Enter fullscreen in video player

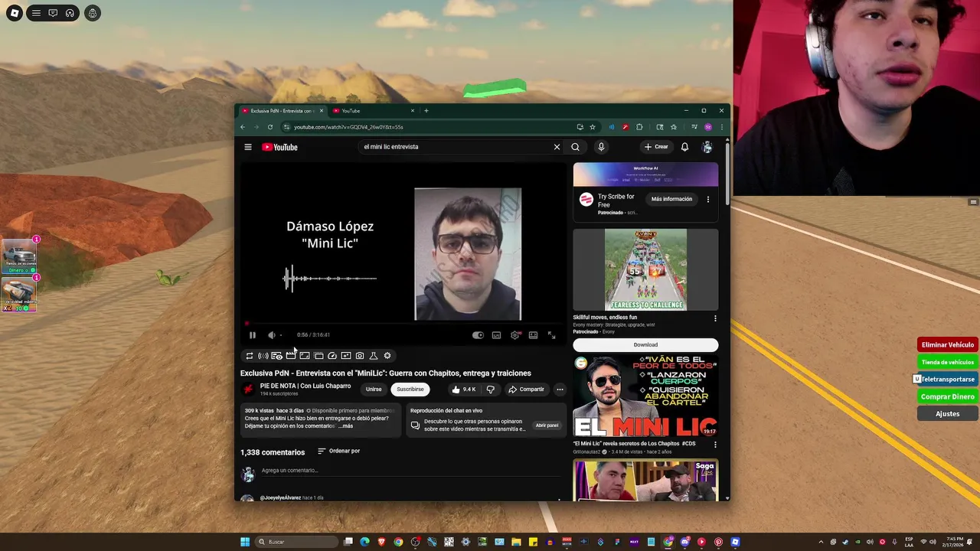coord(551,334)
